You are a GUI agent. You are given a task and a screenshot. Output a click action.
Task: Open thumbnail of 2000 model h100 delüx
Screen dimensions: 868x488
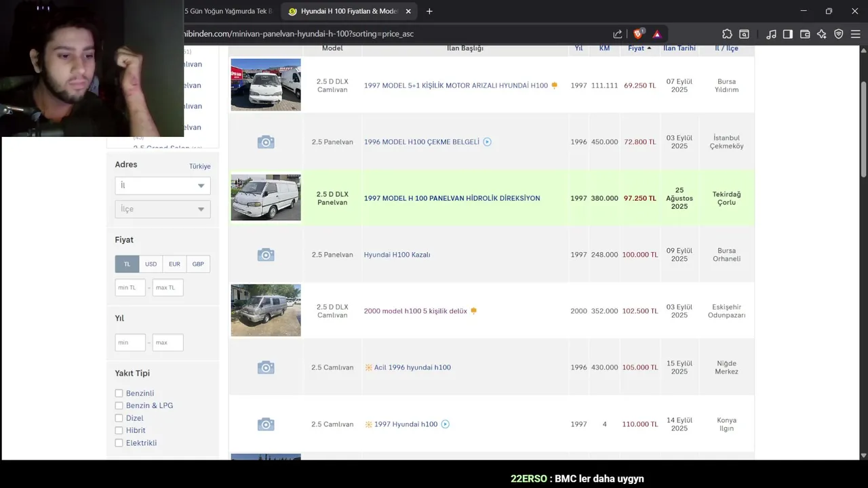[x=266, y=310]
